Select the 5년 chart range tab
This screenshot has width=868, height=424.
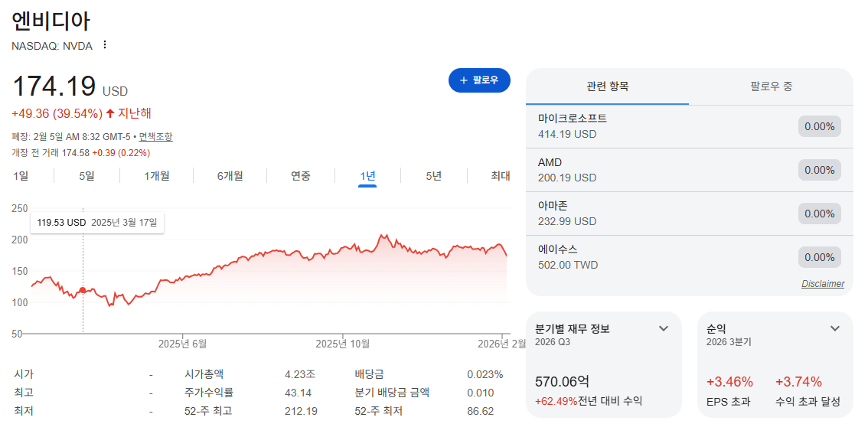(x=433, y=176)
